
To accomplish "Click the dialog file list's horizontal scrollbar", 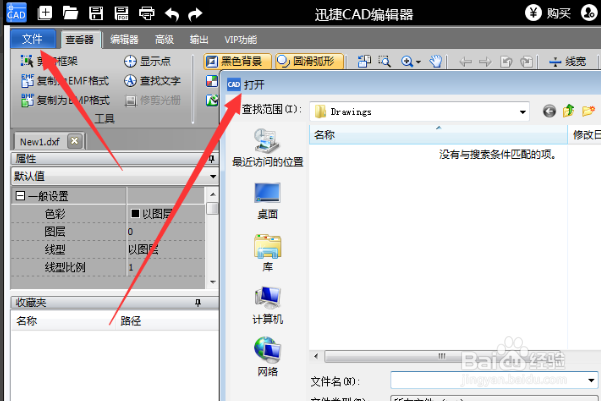I will [441, 357].
